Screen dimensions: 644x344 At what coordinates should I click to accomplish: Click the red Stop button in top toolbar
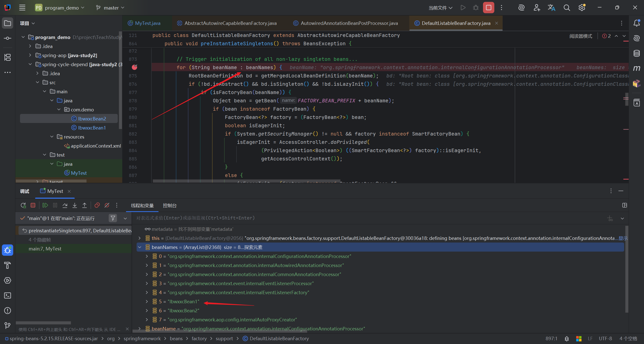(488, 8)
